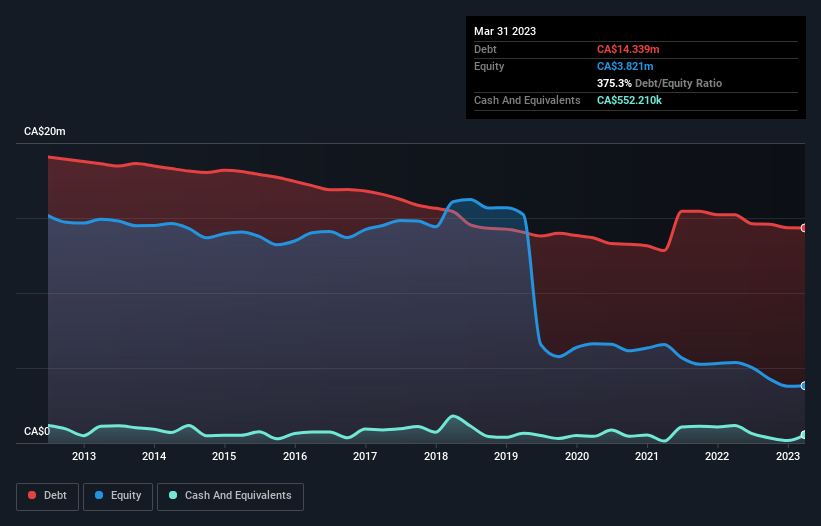The image size is (821, 526).
Task: Click the red Debt endpoint marker
Action: (804, 228)
